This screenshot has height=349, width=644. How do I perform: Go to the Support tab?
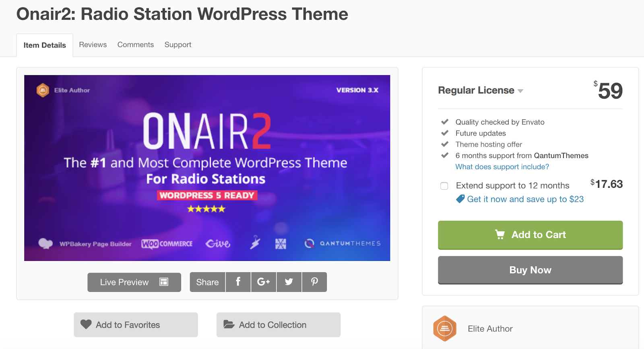(x=178, y=45)
